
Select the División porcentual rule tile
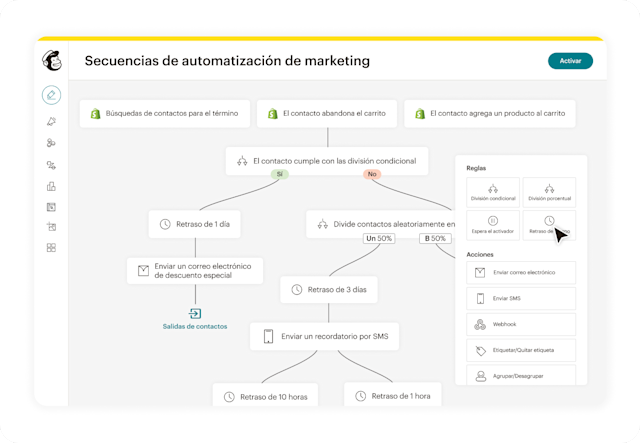[549, 192]
